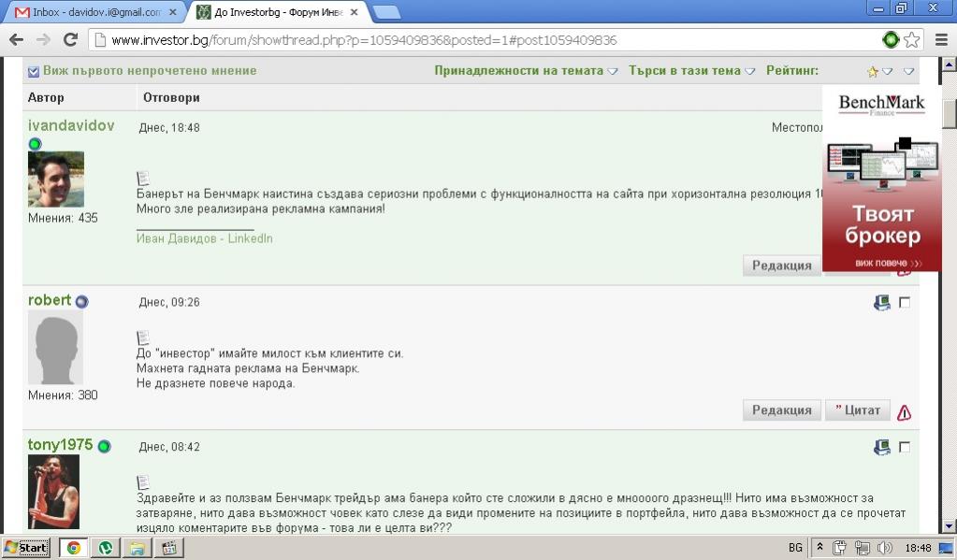Click the page scrollbar down arrow
This screenshot has width=957, height=560.
point(950,526)
